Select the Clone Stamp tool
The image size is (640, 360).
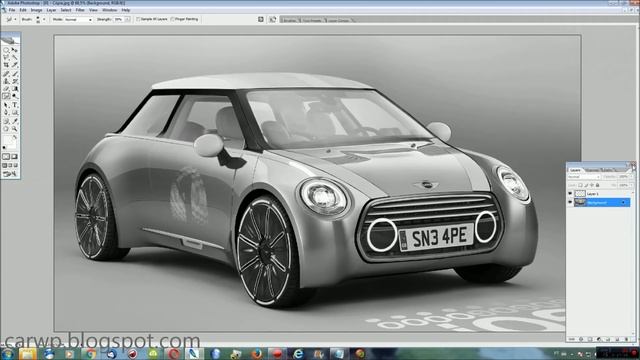point(6,81)
